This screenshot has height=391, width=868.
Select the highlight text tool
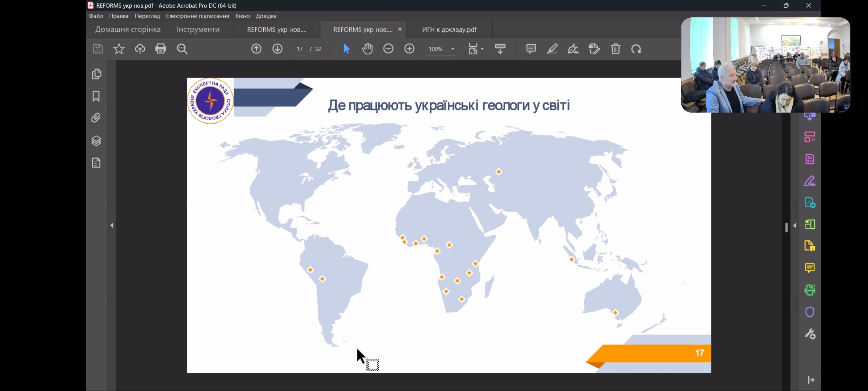pos(552,49)
